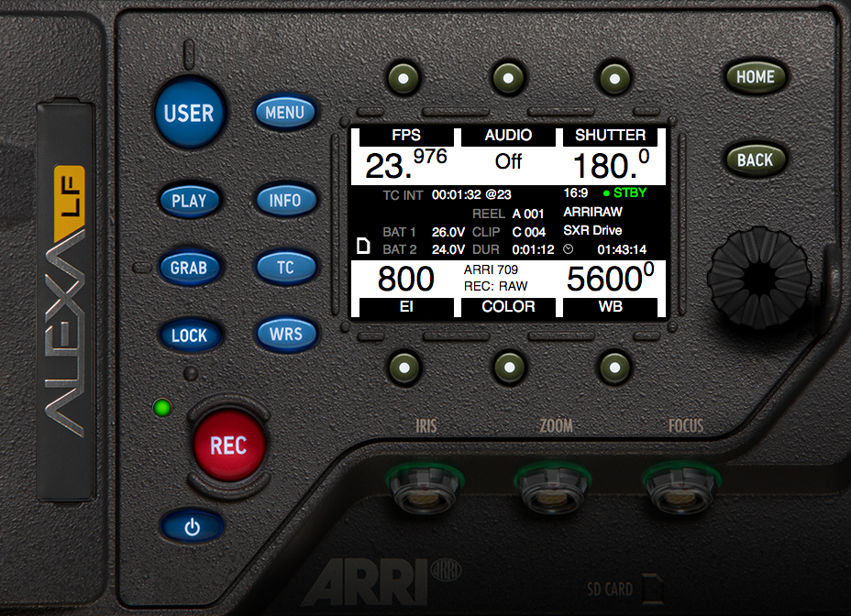Click the TC INT label
This screenshot has height=616, width=851.
(403, 195)
